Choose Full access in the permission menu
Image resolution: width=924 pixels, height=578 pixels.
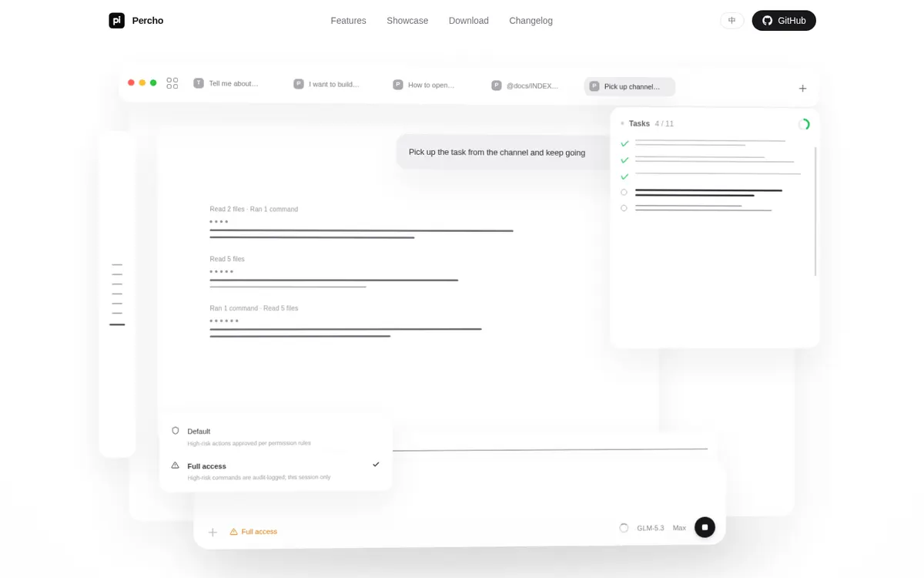(276, 471)
